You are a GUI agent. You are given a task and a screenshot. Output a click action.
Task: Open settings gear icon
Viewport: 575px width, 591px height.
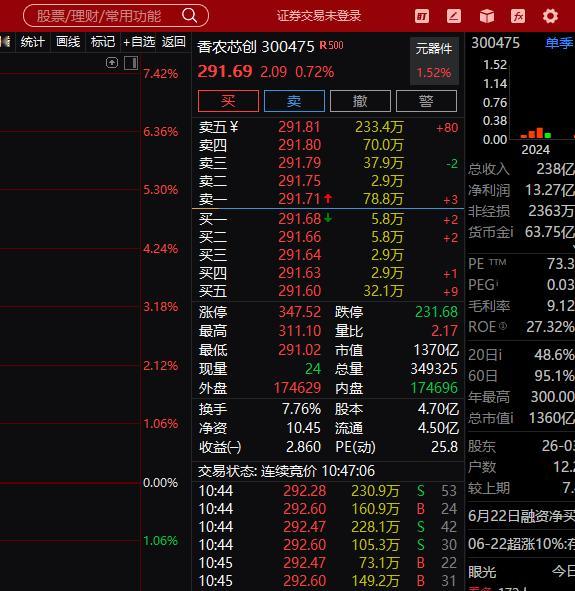coord(550,16)
